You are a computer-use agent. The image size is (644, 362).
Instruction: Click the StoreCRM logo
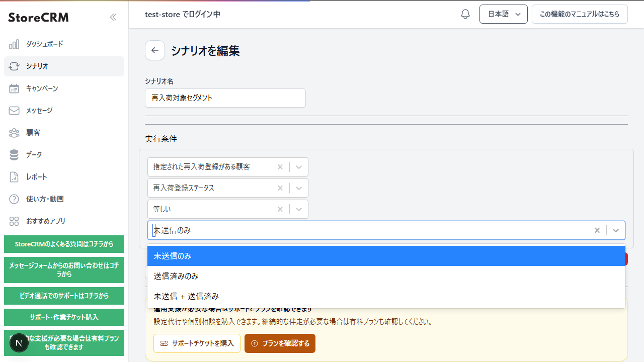click(x=38, y=18)
